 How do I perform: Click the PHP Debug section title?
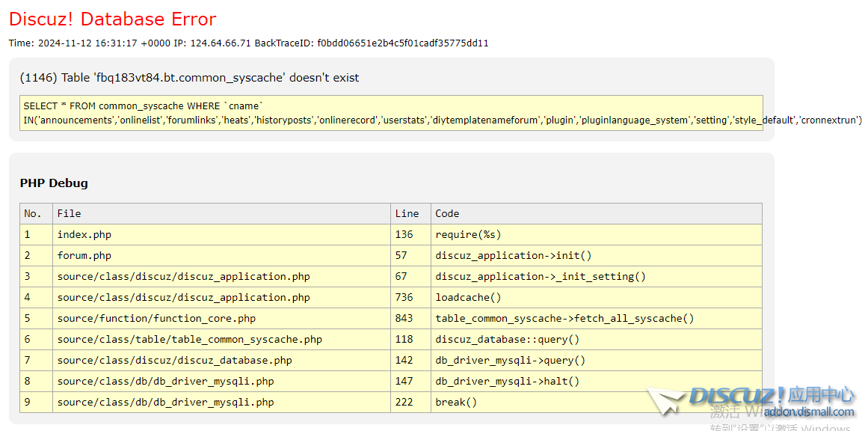click(54, 183)
